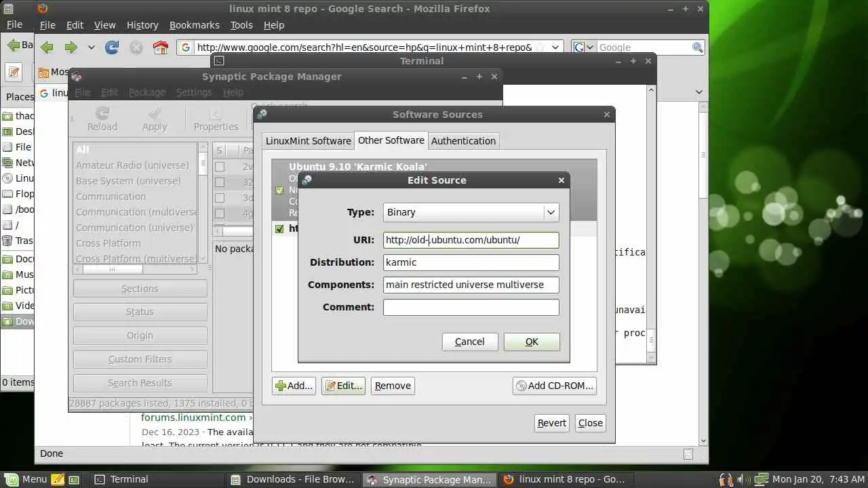This screenshot has height=488, width=868.
Task: Go to the Firefox Home page
Action: [x=161, y=47]
